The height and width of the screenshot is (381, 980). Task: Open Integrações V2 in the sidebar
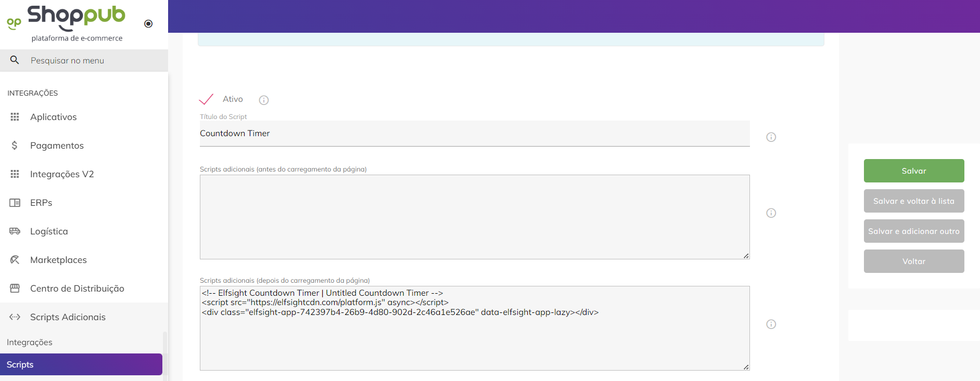(x=62, y=174)
